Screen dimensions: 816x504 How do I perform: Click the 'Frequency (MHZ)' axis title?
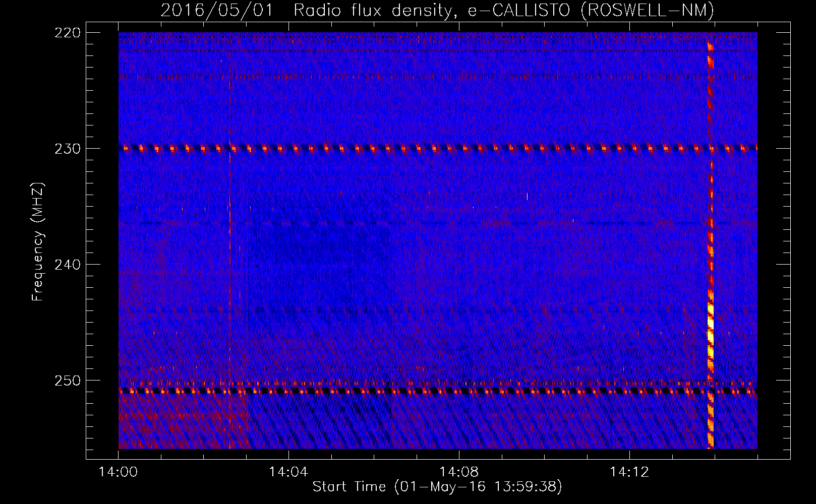pyautogui.click(x=38, y=242)
